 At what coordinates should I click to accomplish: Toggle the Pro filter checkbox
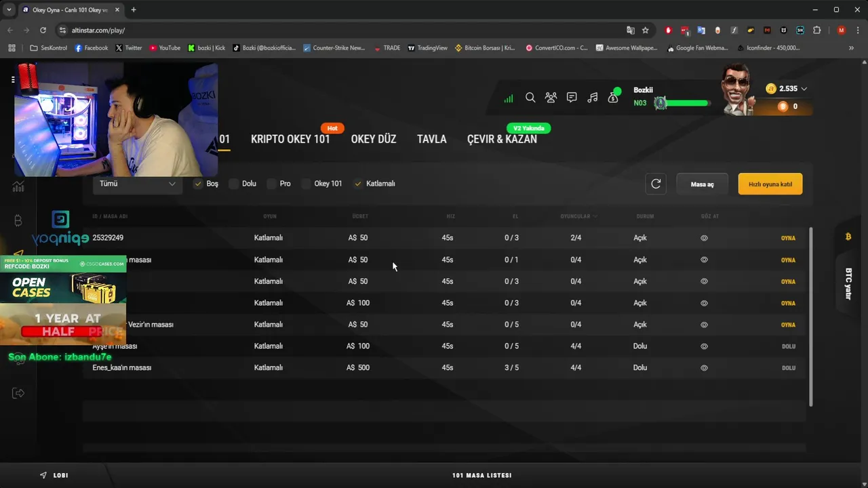(x=271, y=184)
